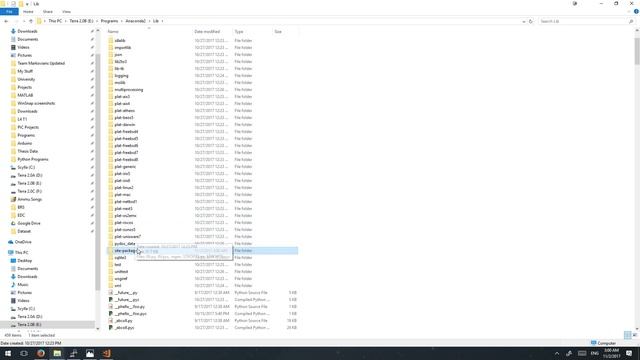Screen dimensions: 640x360
Task: Launch Firefox from the taskbar
Action: click(x=41, y=353)
